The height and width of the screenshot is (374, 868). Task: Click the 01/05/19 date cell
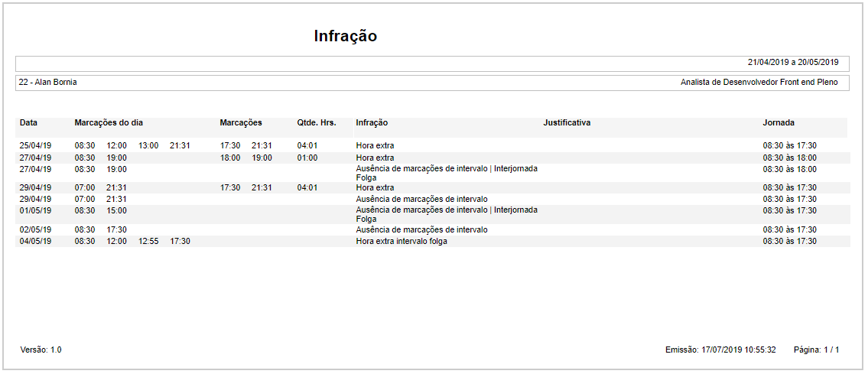pos(35,210)
